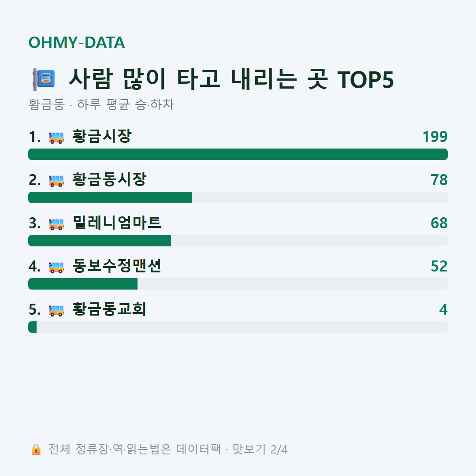The height and width of the screenshot is (476, 476).
Task: Click the bus icon next to 황금시장
Action: pyautogui.click(x=56, y=138)
